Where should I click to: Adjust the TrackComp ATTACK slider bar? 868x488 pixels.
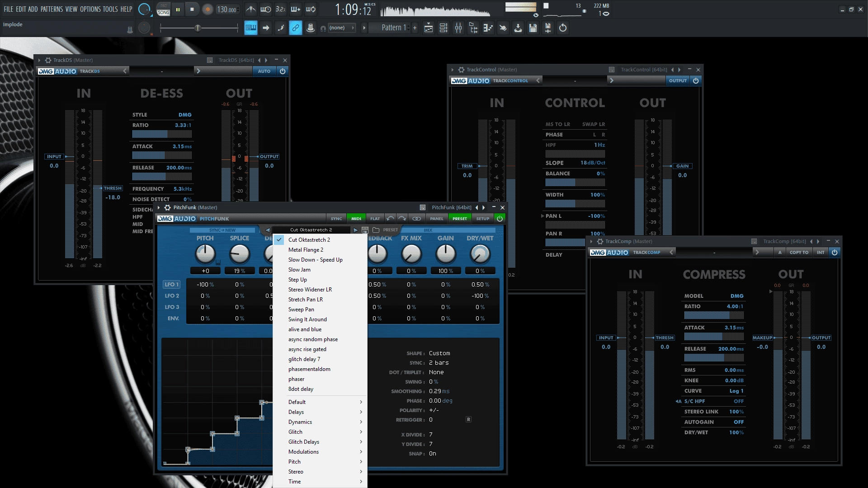(x=714, y=337)
